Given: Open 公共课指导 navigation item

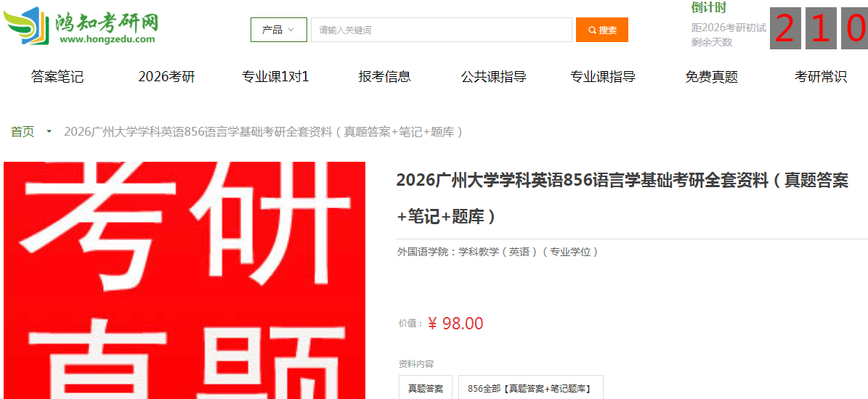Looking at the screenshot, I should (x=493, y=77).
